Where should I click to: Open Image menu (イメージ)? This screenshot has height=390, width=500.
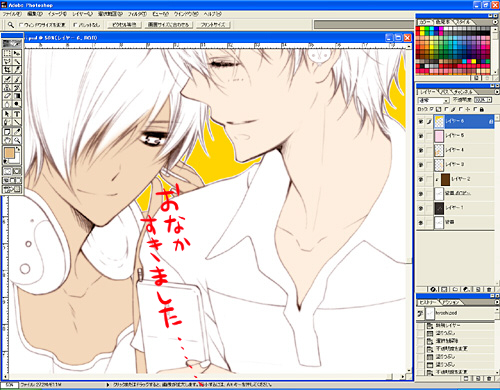[57, 14]
